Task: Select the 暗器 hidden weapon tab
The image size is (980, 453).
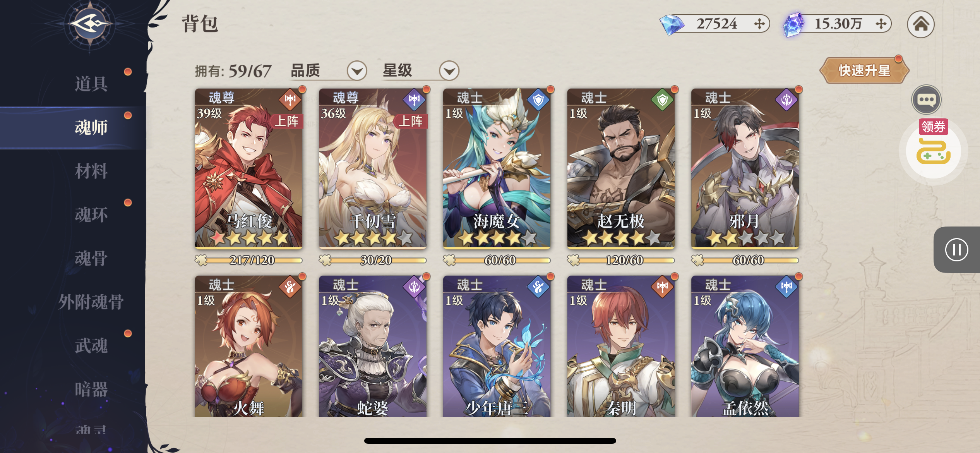Action: pos(91,389)
